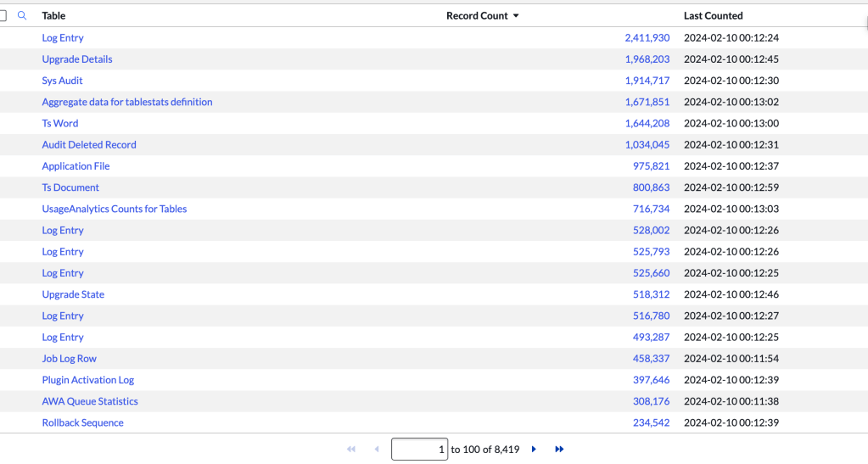Image resolution: width=868 pixels, height=464 pixels.
Task: Click record count 2,411,930 link
Action: [647, 38]
